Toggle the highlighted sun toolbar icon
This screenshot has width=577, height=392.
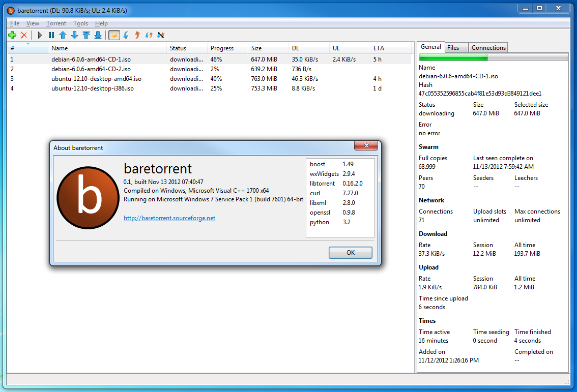coord(113,35)
